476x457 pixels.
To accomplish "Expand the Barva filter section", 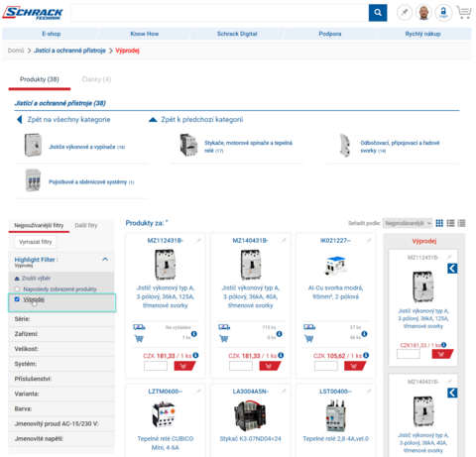I will pos(61,408).
